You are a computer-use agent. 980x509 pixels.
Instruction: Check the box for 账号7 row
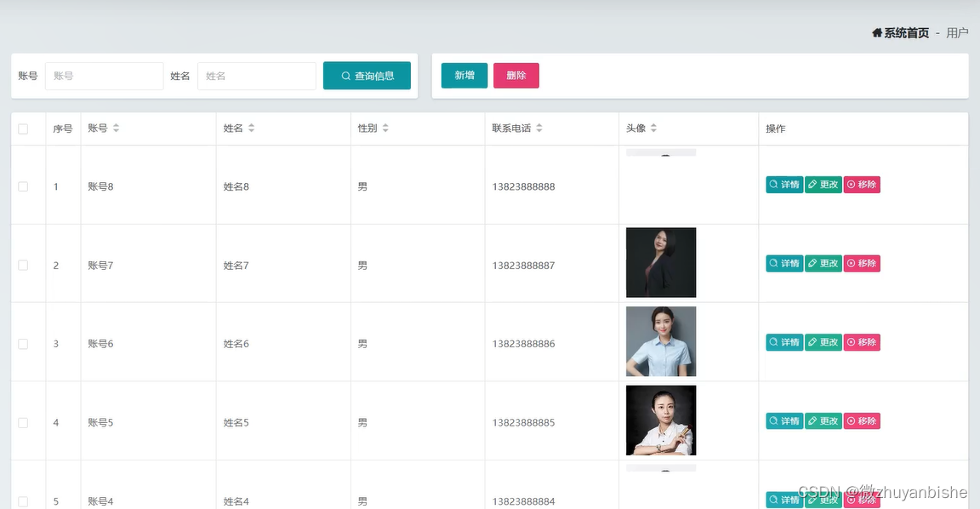pyautogui.click(x=23, y=265)
